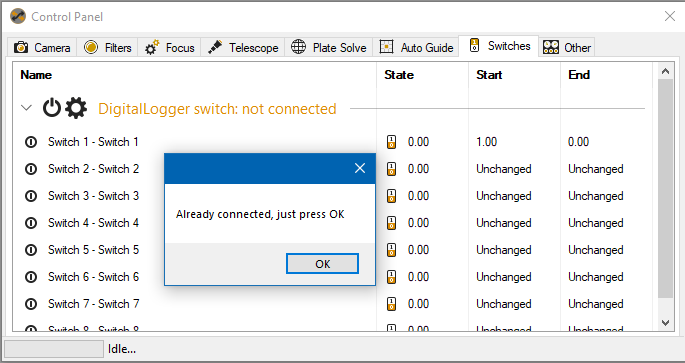685x363 pixels.
Task: Go to the Focus tab
Action: [x=170, y=48]
